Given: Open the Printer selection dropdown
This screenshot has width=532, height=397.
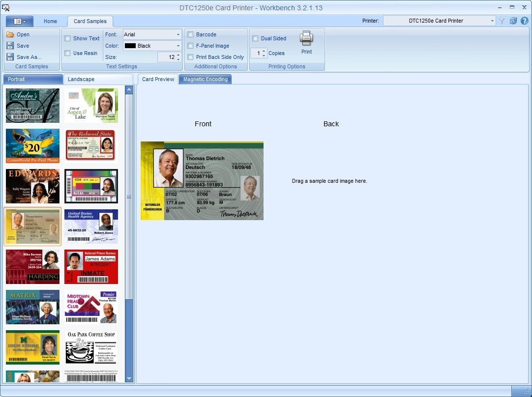Looking at the screenshot, I should coord(492,21).
